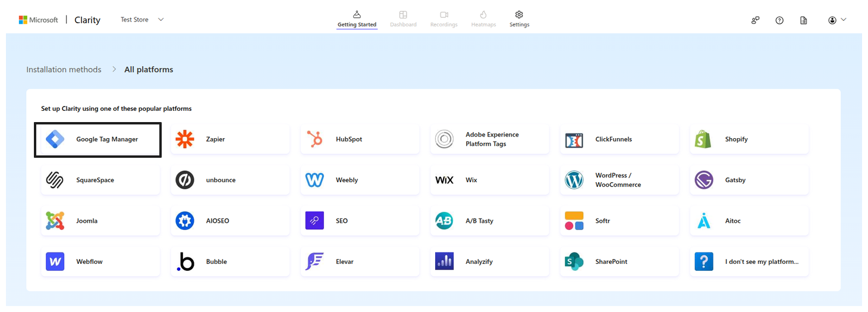This screenshot has width=868, height=312.
Task: Open the Settings tab
Action: [519, 19]
